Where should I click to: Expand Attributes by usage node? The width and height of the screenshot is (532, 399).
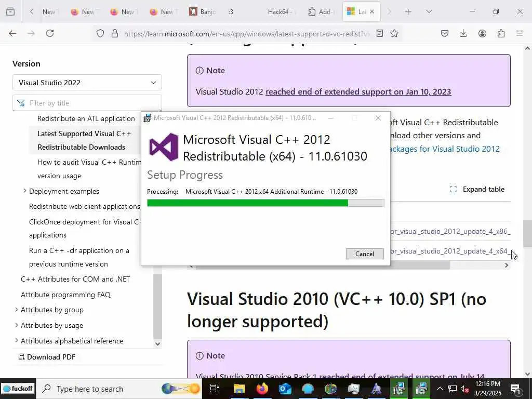click(x=16, y=325)
